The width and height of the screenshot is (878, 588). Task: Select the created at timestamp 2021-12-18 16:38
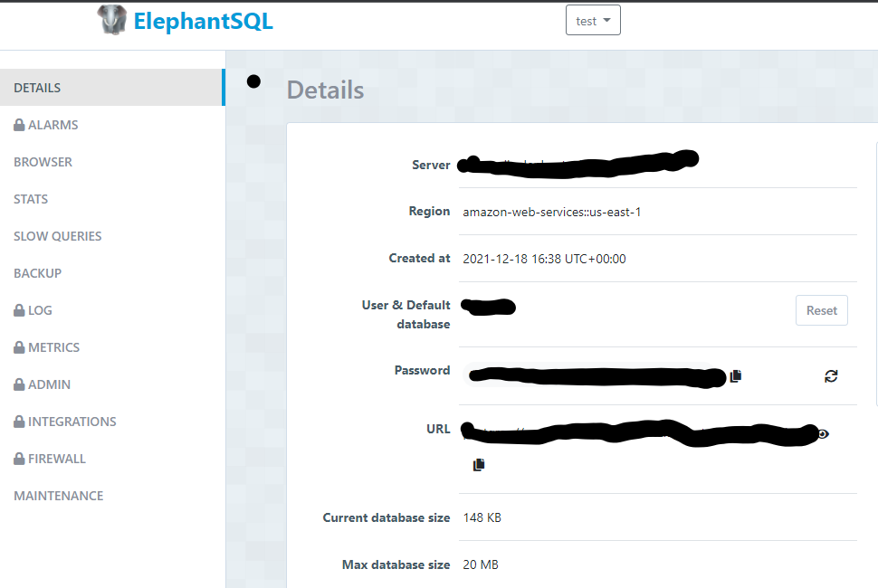pos(544,259)
